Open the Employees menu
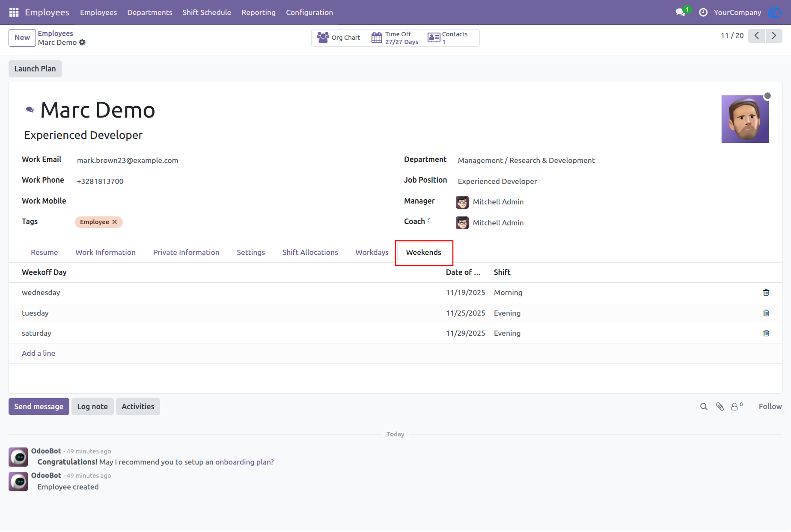This screenshot has height=532, width=791. pyautogui.click(x=98, y=12)
